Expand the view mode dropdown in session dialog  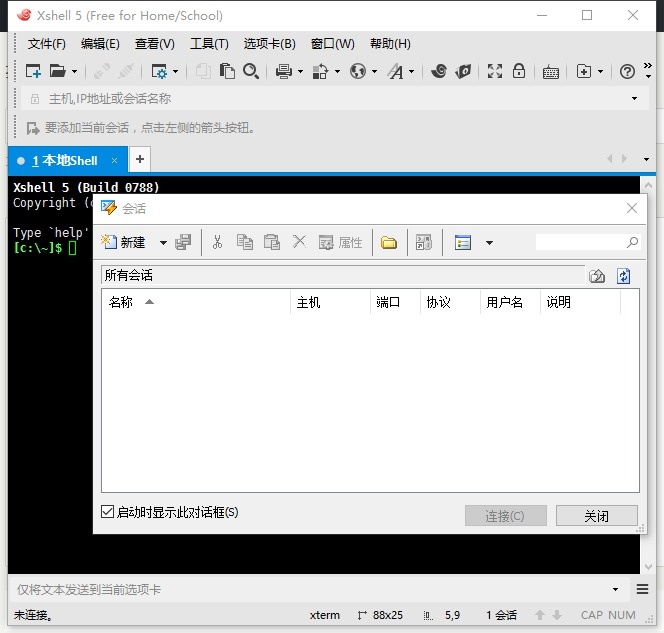tap(489, 243)
